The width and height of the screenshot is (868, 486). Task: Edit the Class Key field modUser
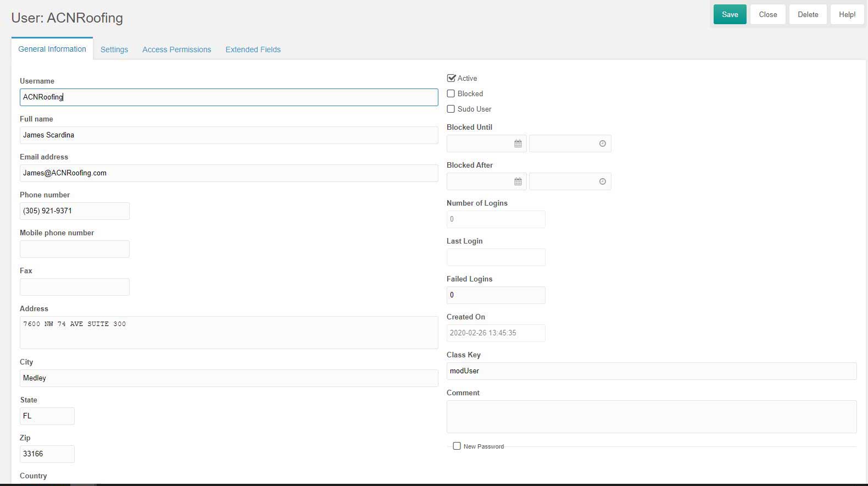coord(652,371)
